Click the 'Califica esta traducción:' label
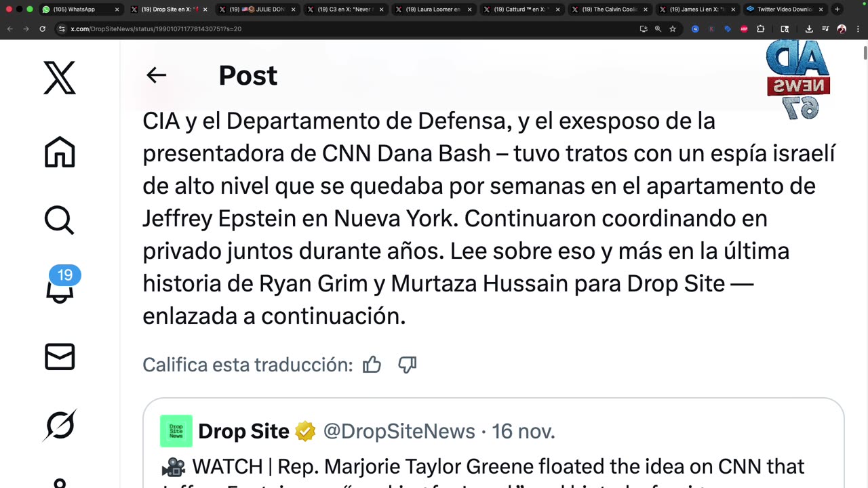Screen dimensions: 868x488 click(x=248, y=365)
